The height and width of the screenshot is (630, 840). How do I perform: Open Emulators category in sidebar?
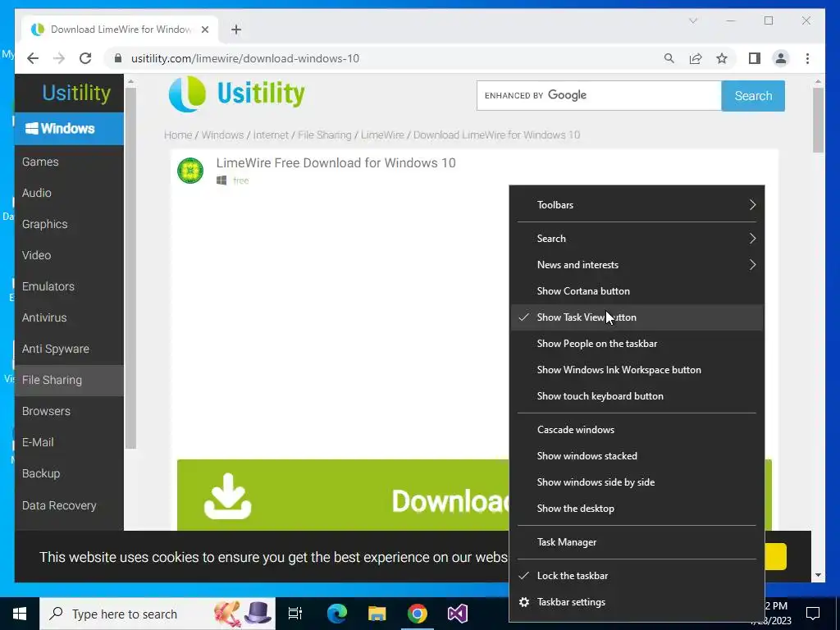(x=69, y=286)
